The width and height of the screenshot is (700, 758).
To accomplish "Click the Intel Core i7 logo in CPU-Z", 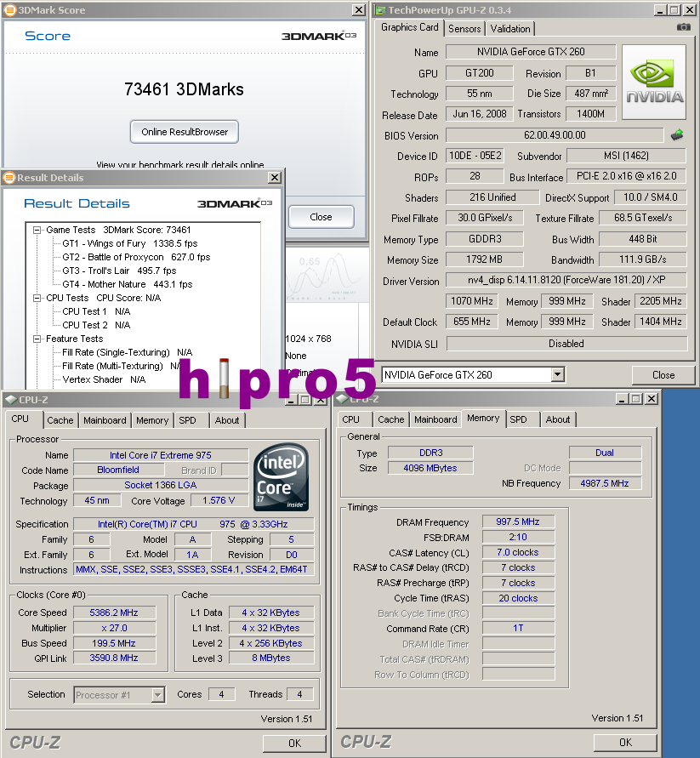I will point(282,477).
